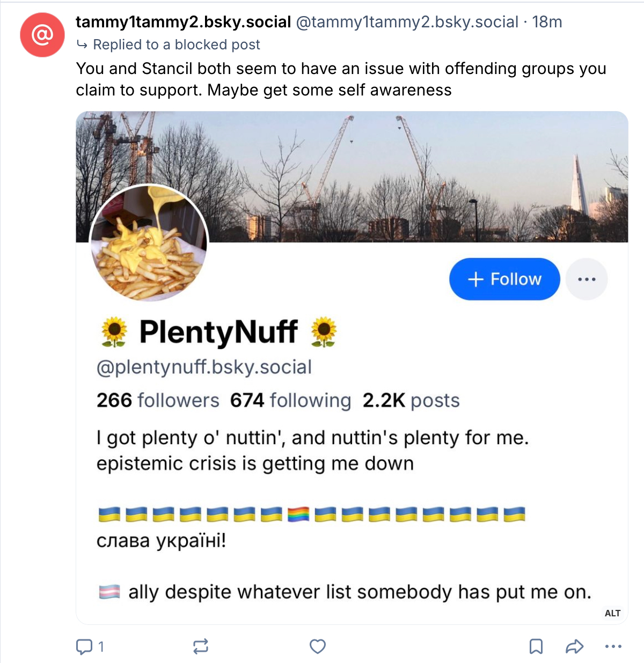Open profile more options beside Follow

(x=587, y=279)
